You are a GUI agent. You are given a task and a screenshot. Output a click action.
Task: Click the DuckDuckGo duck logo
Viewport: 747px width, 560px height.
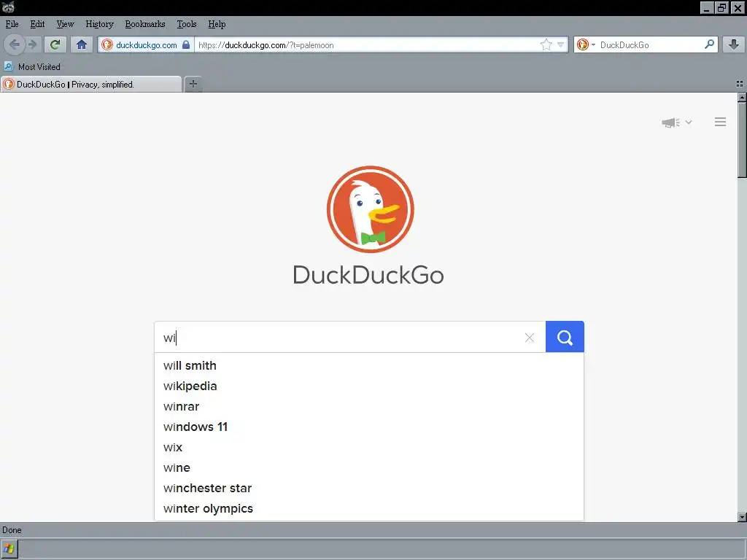pos(370,209)
